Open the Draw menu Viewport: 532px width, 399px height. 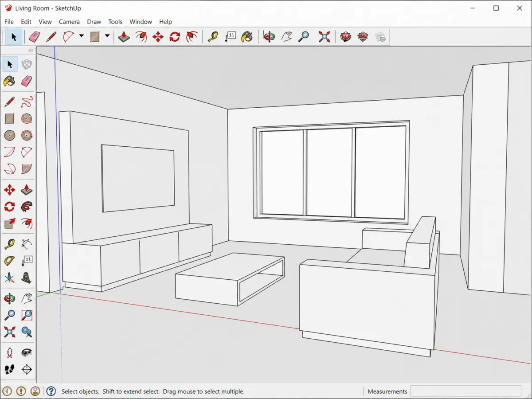coord(94,22)
